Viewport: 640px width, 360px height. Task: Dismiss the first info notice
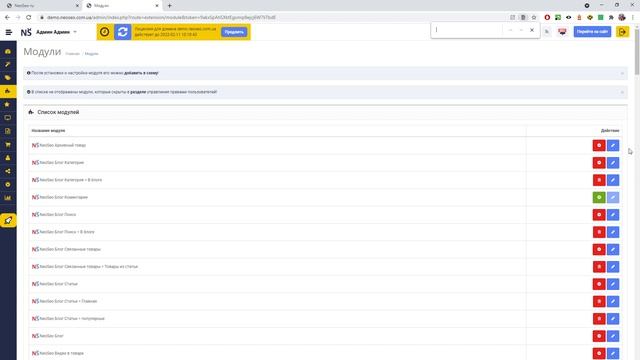point(622,73)
